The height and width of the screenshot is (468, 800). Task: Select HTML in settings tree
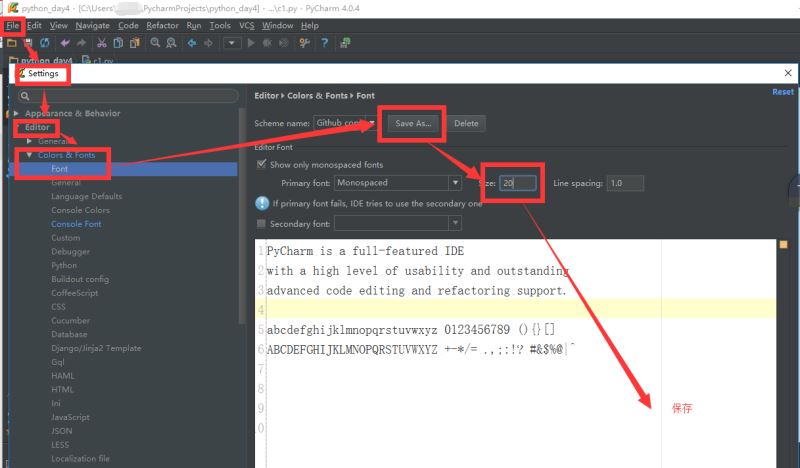pos(62,389)
